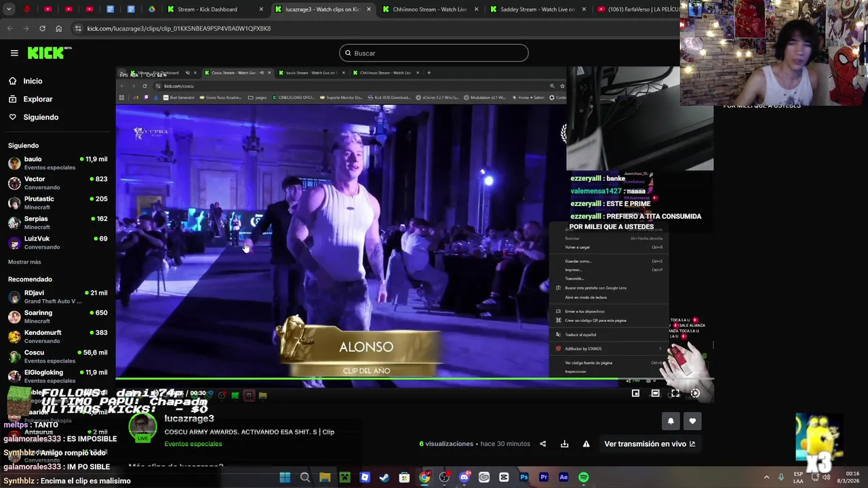Click Ver transmisión en vivo button
The image size is (868, 488).
coord(650,444)
